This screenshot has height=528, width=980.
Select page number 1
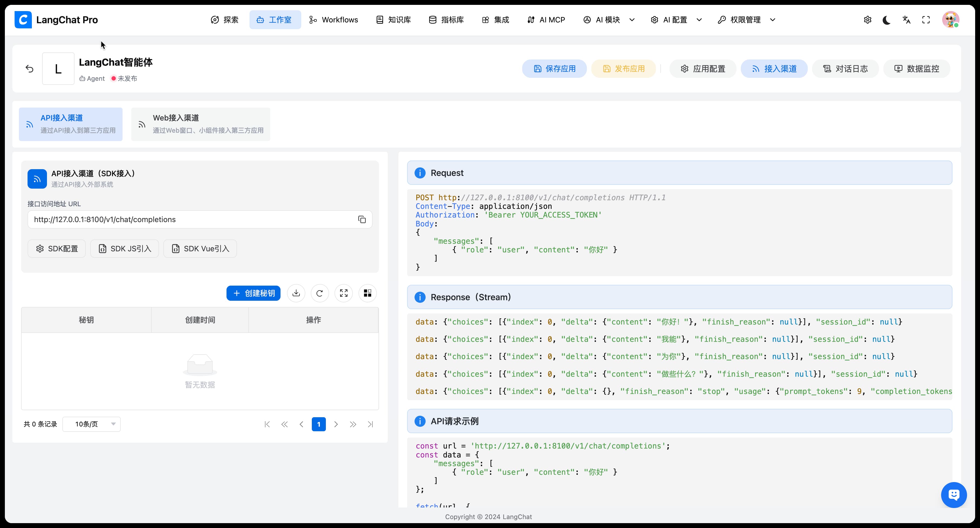click(319, 425)
